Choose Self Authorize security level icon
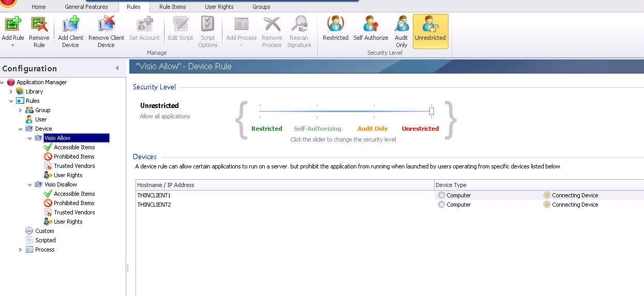 370,25
